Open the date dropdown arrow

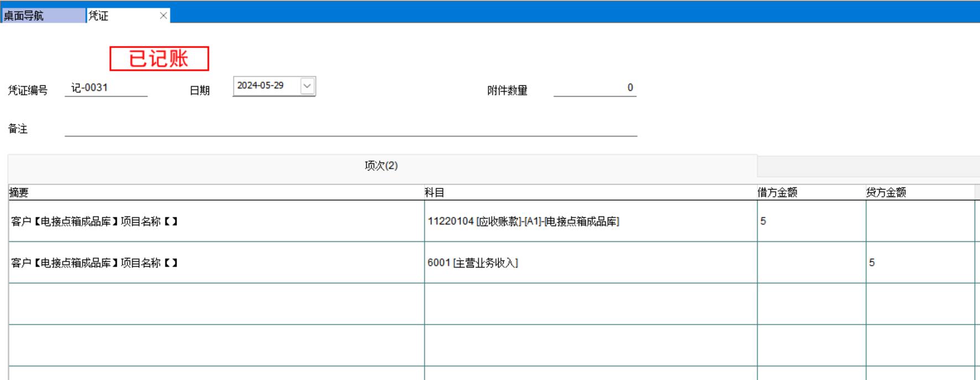(307, 86)
